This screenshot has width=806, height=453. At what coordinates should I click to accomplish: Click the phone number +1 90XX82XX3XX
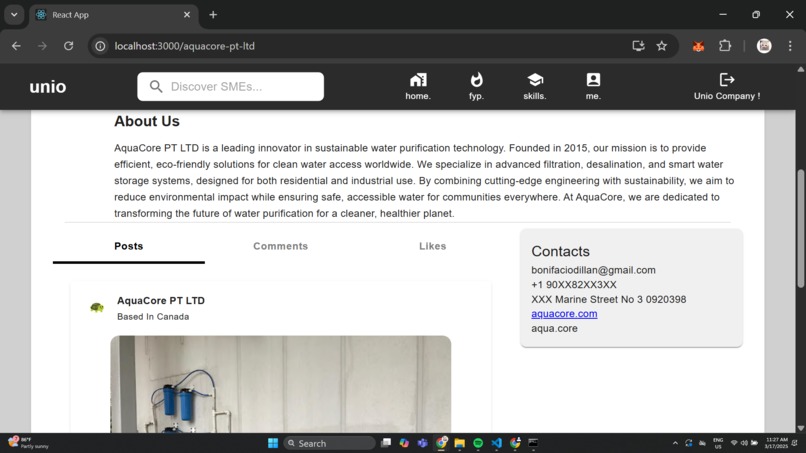click(574, 285)
